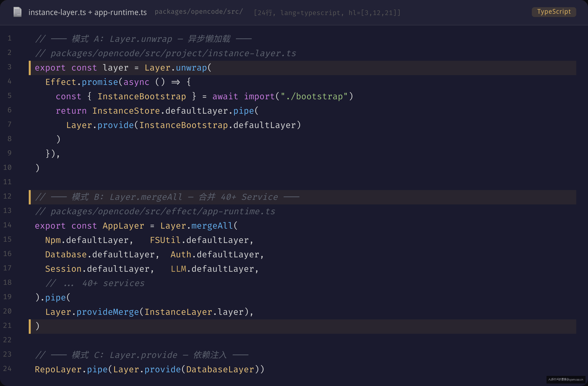Click the return keyword on line 6
Image resolution: width=588 pixels, height=386 pixels.
click(x=71, y=111)
